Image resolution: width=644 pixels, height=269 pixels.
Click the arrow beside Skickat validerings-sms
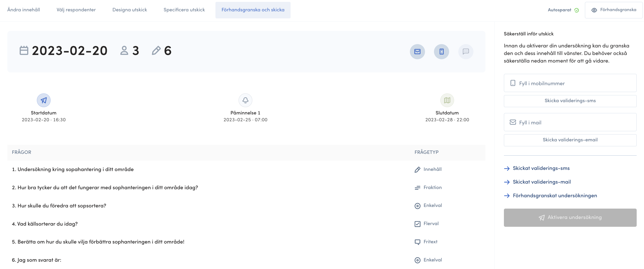coord(507,168)
